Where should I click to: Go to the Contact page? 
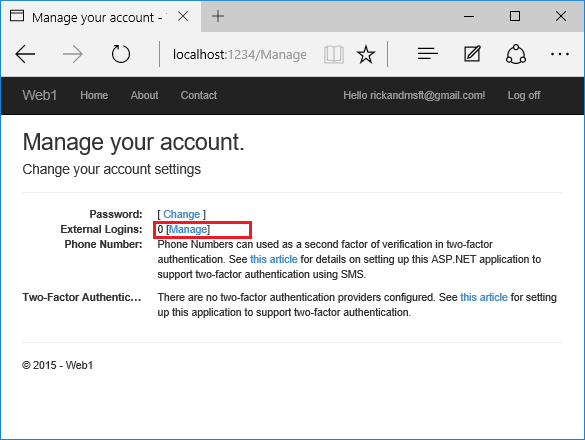click(x=199, y=96)
